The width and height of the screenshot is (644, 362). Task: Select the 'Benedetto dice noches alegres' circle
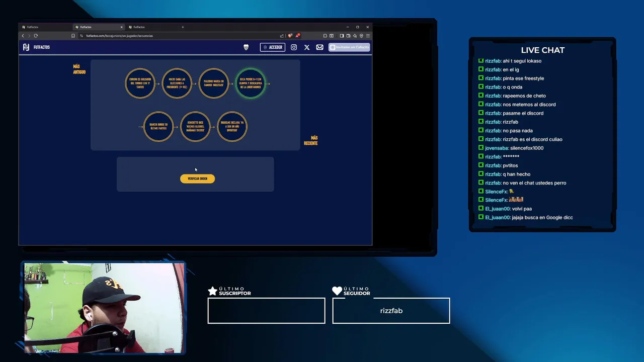(195, 127)
